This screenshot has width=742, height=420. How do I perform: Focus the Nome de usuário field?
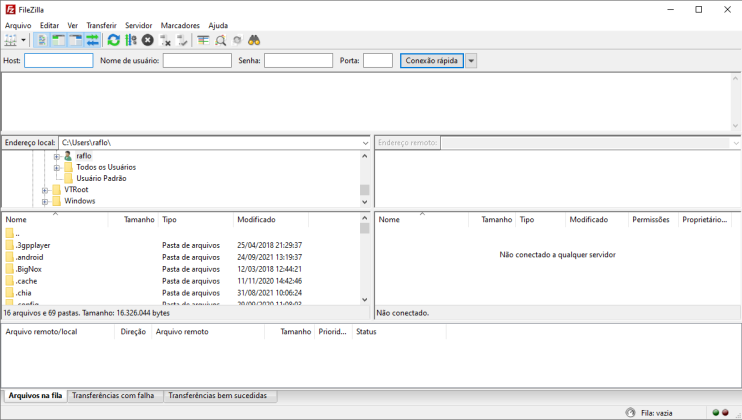pyautogui.click(x=197, y=61)
